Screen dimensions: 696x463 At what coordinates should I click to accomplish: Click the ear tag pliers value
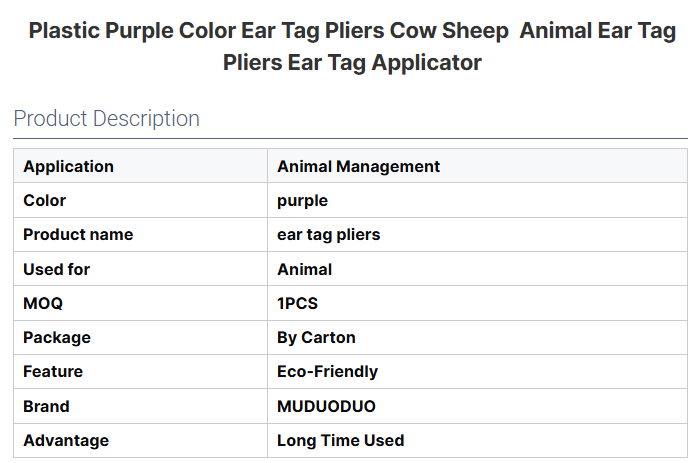tap(328, 234)
